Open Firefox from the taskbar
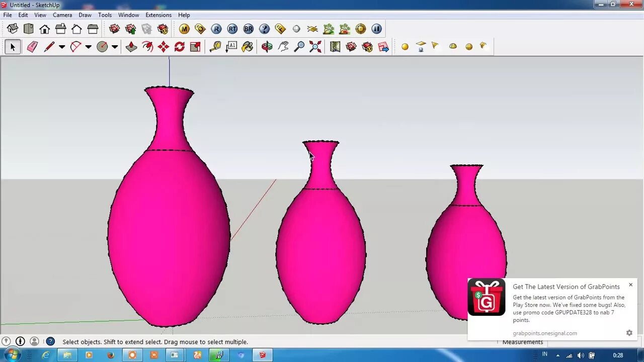Screen dimensions: 644x362 (111, 355)
